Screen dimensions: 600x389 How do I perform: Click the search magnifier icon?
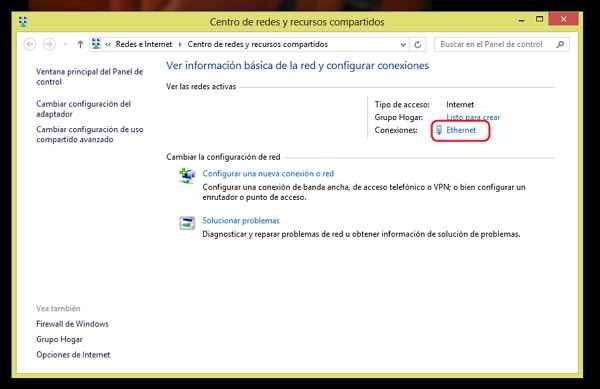coord(560,44)
